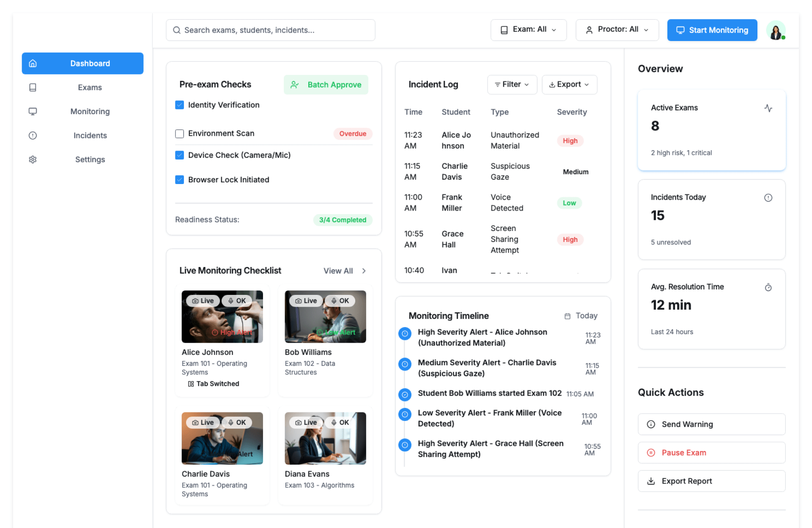
Task: Expand the Proctor: All dropdown
Action: point(617,30)
